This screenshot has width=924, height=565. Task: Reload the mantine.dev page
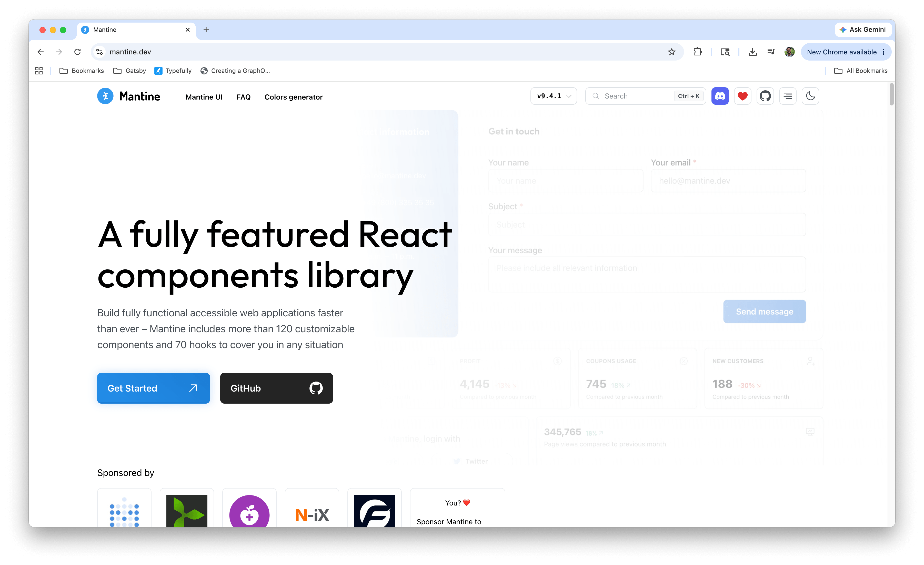pos(77,52)
